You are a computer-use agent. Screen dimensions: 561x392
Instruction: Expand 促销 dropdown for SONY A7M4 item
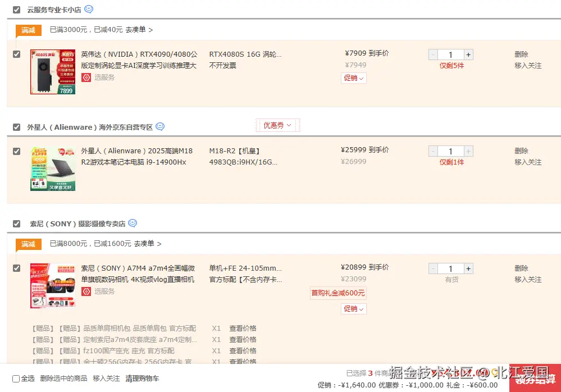click(353, 309)
